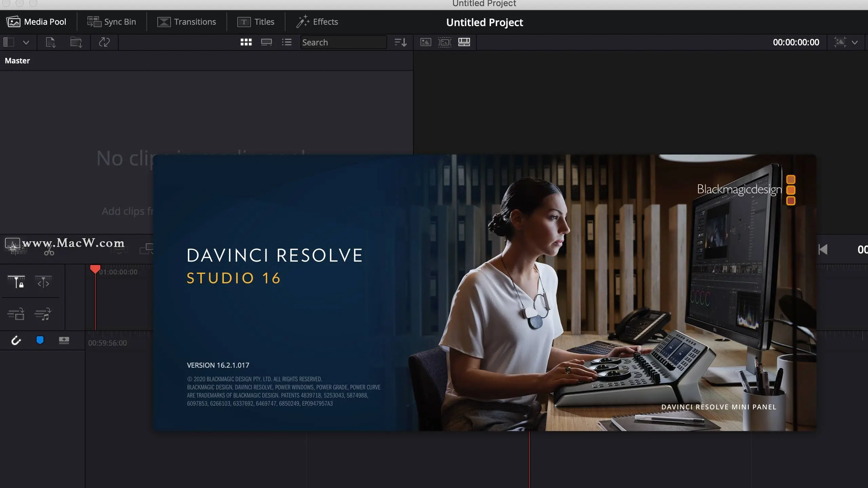This screenshot has width=868, height=488.
Task: Click the viewer timecode 00:00:00:00
Action: point(796,42)
